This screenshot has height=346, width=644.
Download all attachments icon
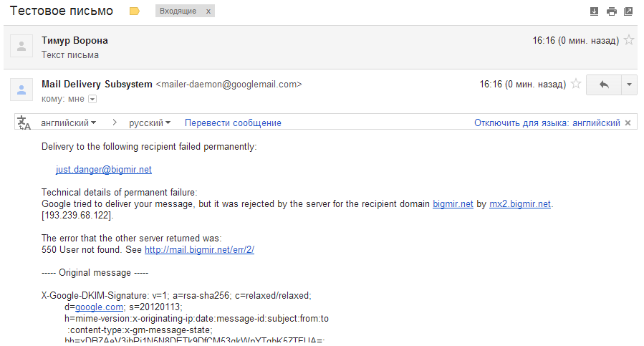[x=594, y=11]
